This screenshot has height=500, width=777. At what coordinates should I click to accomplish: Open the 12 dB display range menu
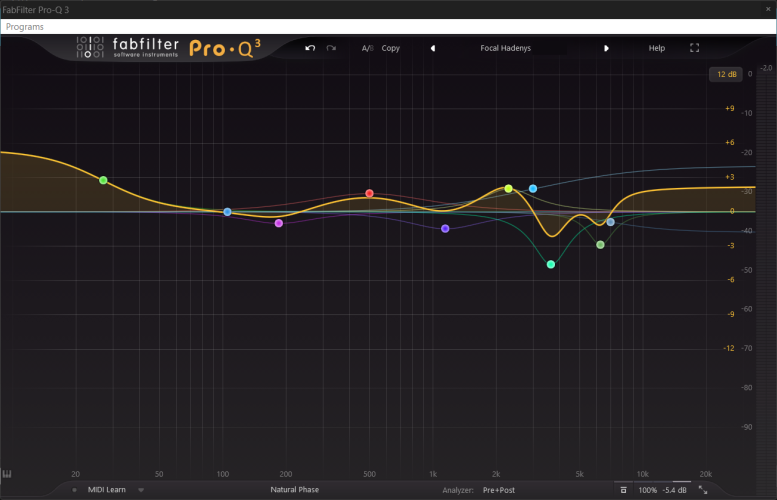[x=726, y=74]
